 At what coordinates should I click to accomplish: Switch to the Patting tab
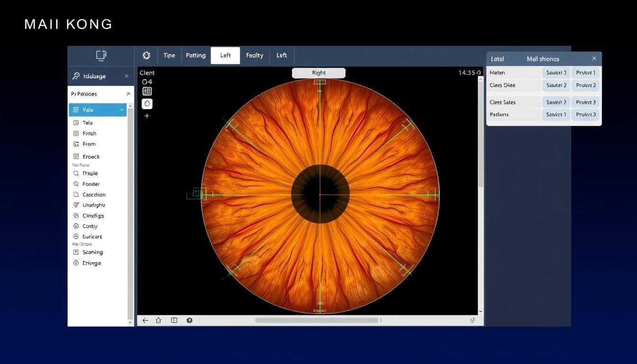tap(196, 55)
